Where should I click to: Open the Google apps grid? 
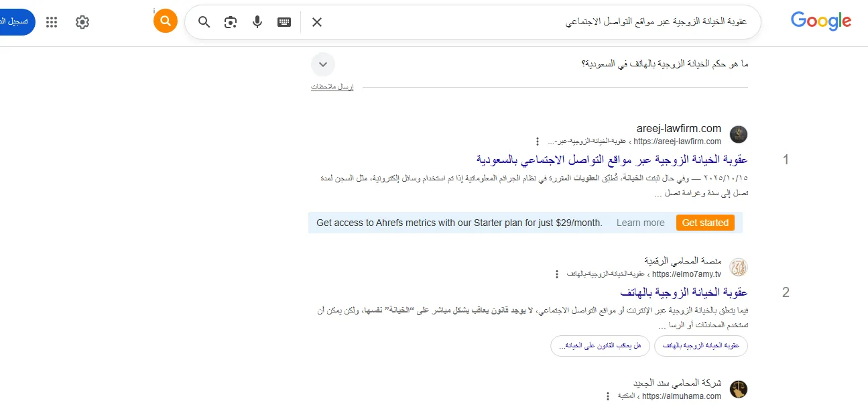click(52, 22)
